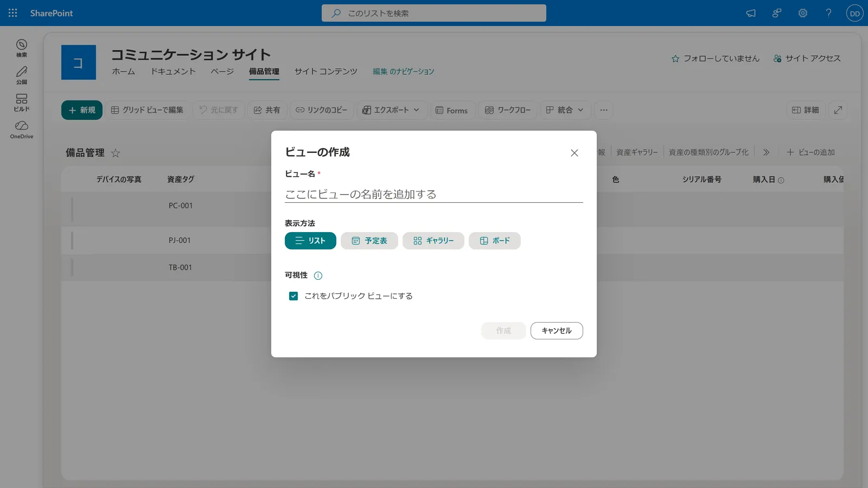The image size is (868, 488).
Task: Click the 新規 button
Action: click(82, 110)
